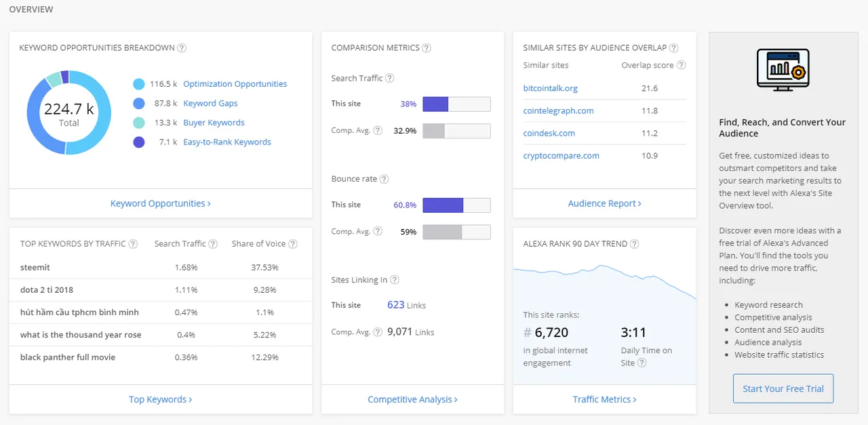The height and width of the screenshot is (425, 868).
Task: Click light blue Optimization Opportunities legend dot
Action: (139, 84)
